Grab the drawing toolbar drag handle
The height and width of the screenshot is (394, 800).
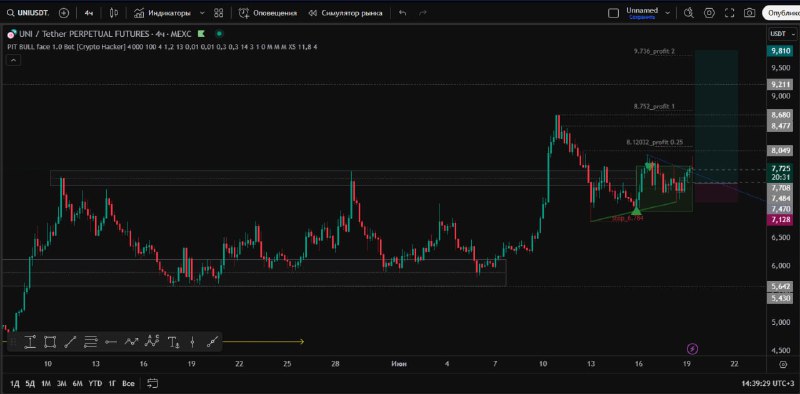13,342
